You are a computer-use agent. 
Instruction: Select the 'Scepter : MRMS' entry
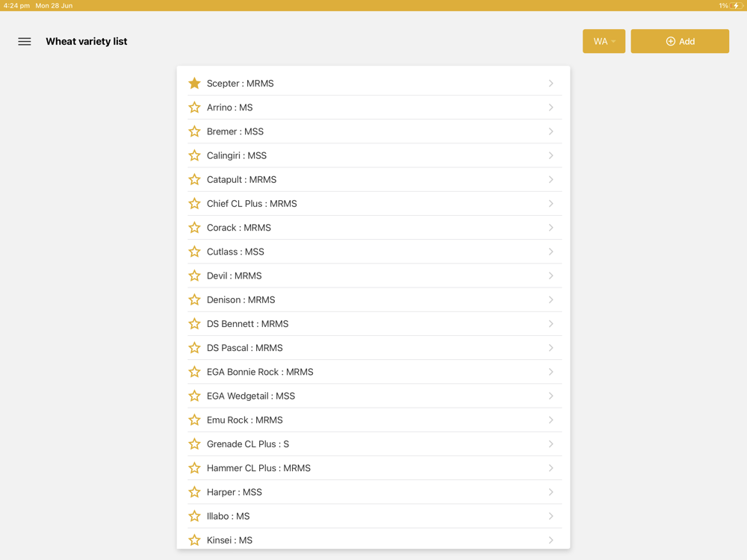(240, 84)
